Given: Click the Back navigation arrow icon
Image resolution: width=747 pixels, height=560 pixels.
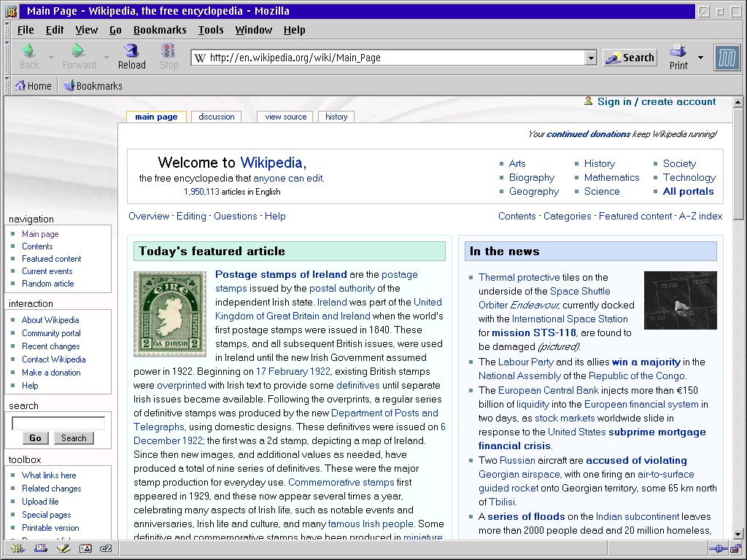Looking at the screenshot, I should tap(29, 50).
